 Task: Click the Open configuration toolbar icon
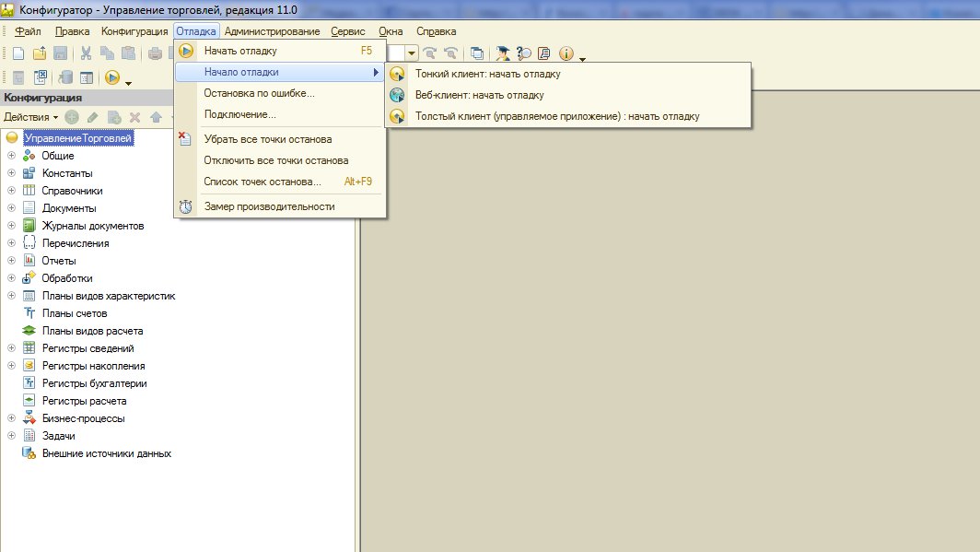click(x=18, y=77)
